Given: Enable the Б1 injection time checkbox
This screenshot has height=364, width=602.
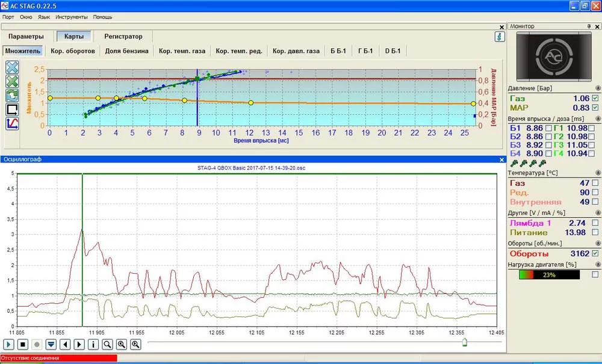Looking at the screenshot, I should (x=549, y=128).
